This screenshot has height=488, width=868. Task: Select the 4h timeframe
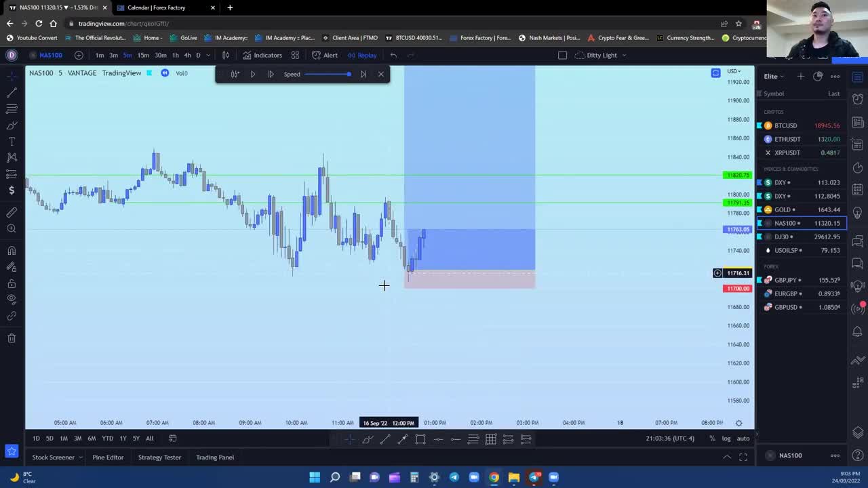187,55
